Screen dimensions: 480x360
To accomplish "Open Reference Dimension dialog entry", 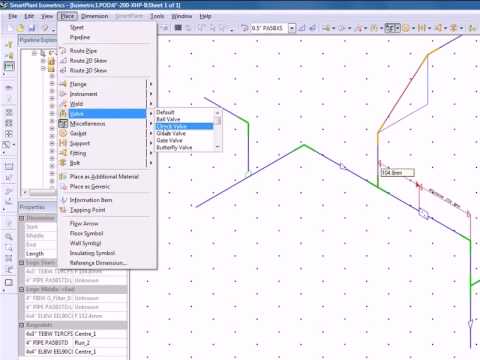I will (x=107, y=263).
